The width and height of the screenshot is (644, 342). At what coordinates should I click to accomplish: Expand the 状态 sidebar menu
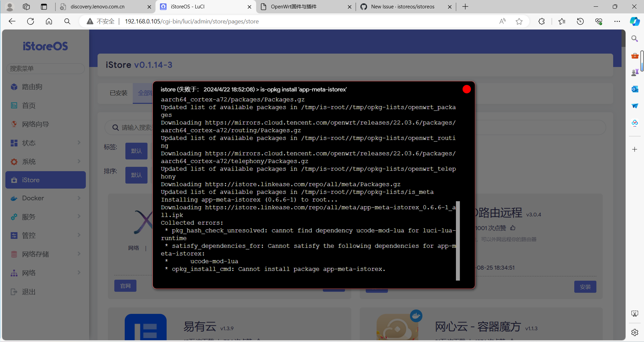pyautogui.click(x=46, y=143)
